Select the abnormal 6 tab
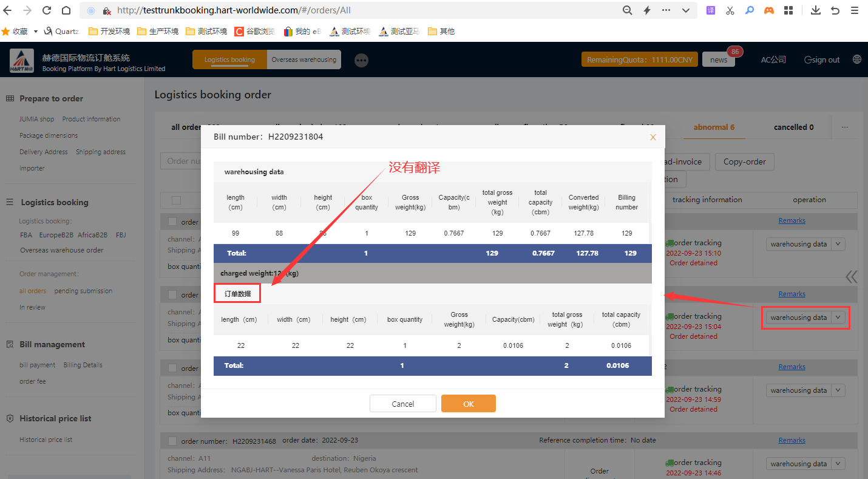This screenshot has height=479, width=868. click(x=714, y=127)
